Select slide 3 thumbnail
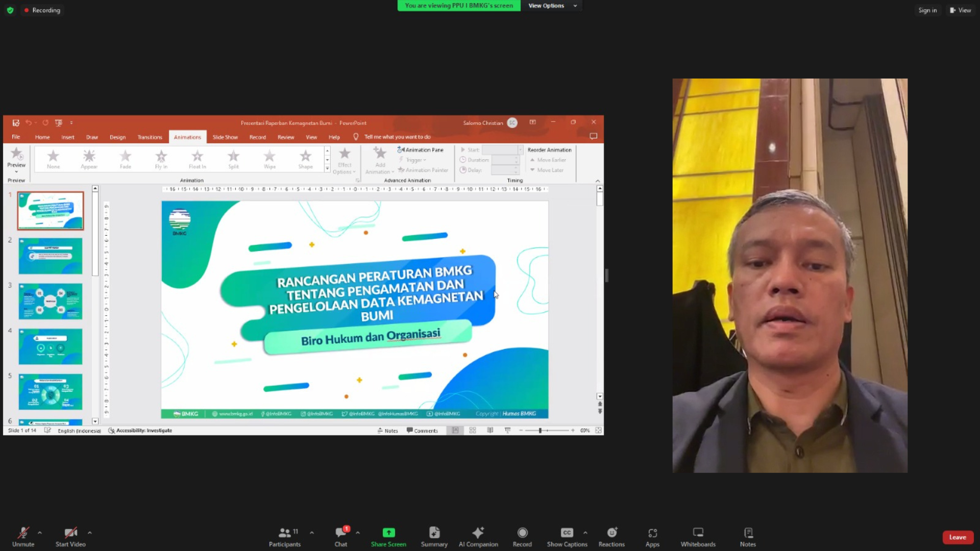This screenshot has height=551, width=980. (51, 302)
